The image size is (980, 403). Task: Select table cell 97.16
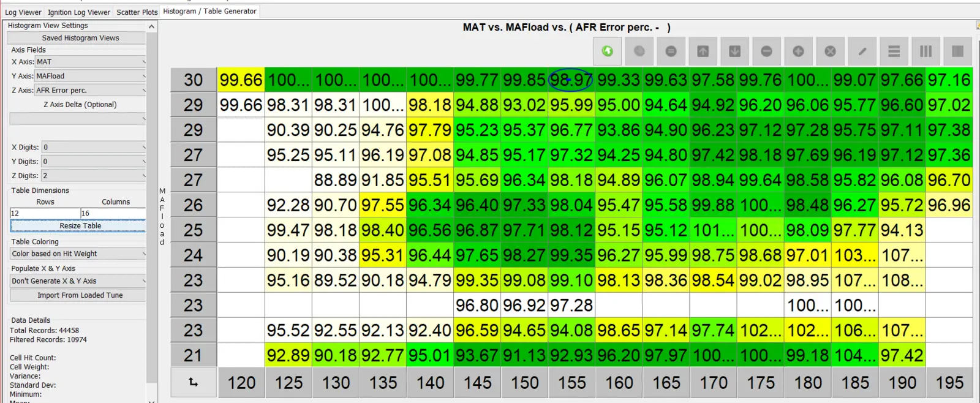pyautogui.click(x=949, y=80)
